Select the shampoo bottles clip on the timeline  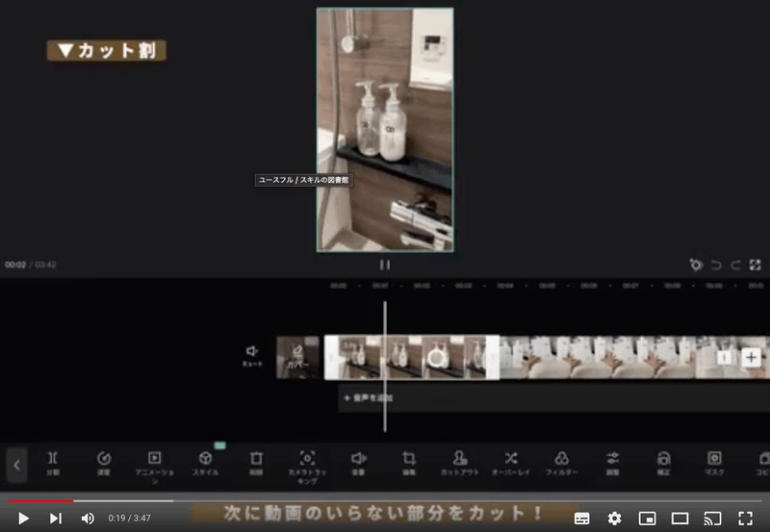(x=412, y=357)
